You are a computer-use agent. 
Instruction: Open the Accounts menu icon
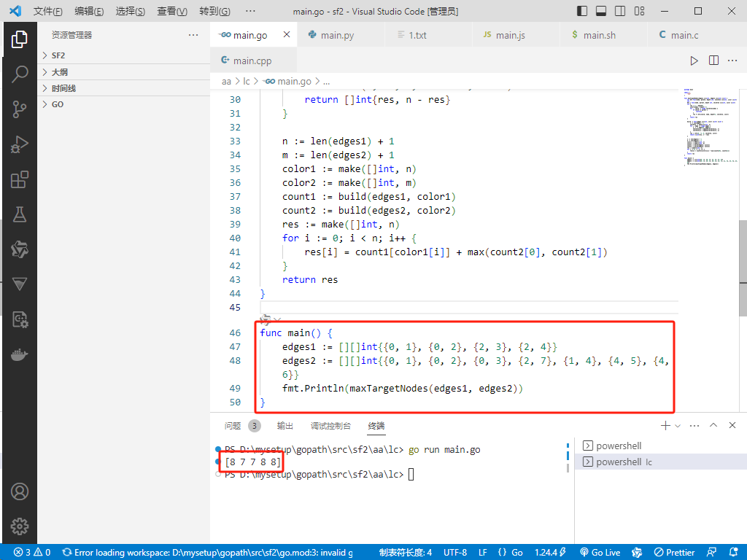pos(19,491)
